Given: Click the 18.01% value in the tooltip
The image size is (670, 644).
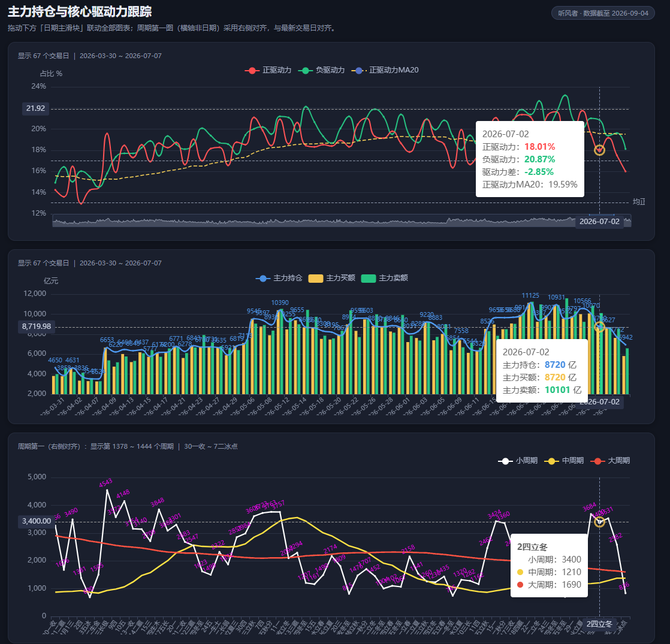Looking at the screenshot, I should (540, 147).
